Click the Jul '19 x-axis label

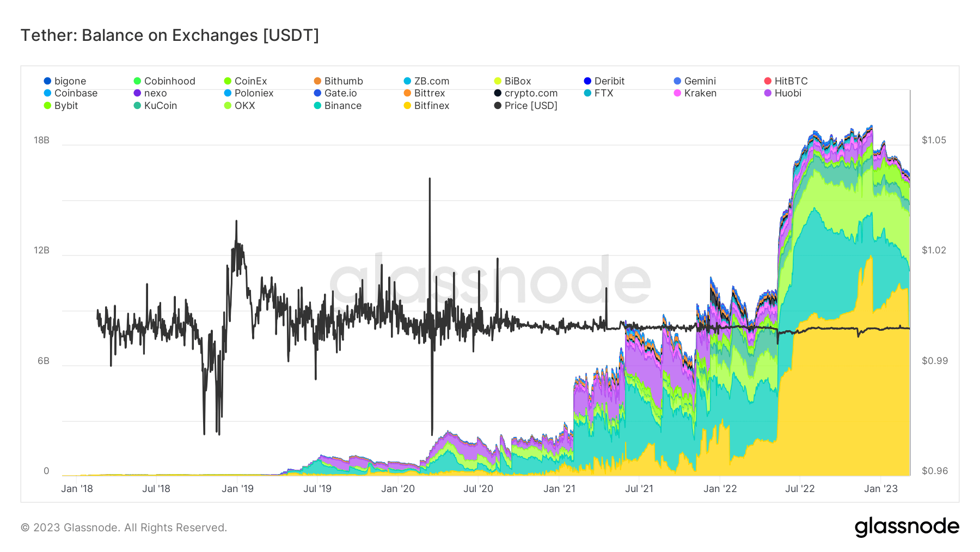click(317, 489)
